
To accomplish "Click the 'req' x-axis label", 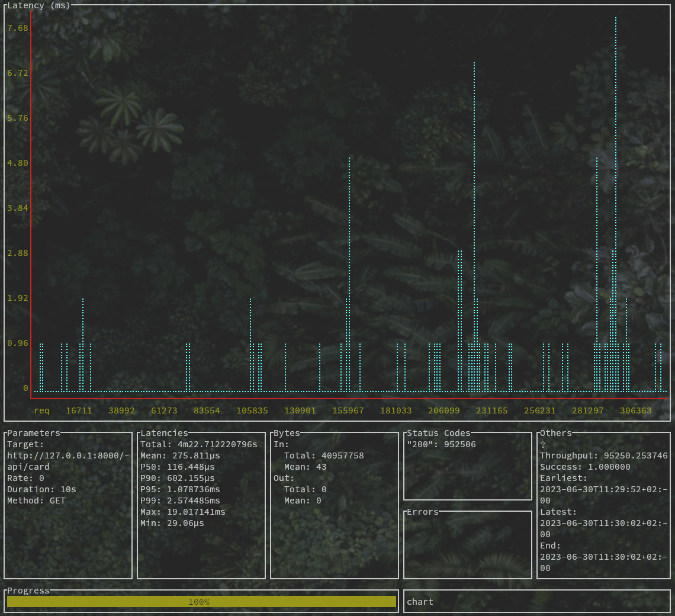I will (42, 410).
